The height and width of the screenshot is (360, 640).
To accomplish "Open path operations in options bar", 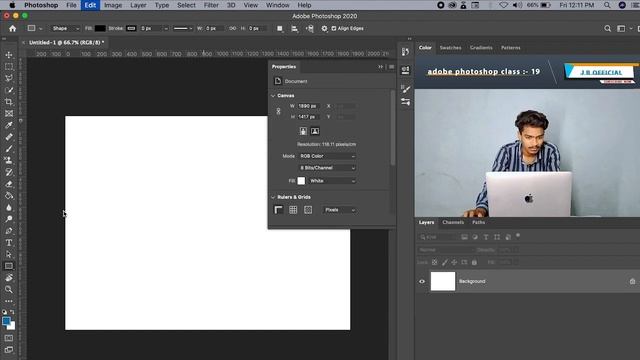I will tap(280, 29).
